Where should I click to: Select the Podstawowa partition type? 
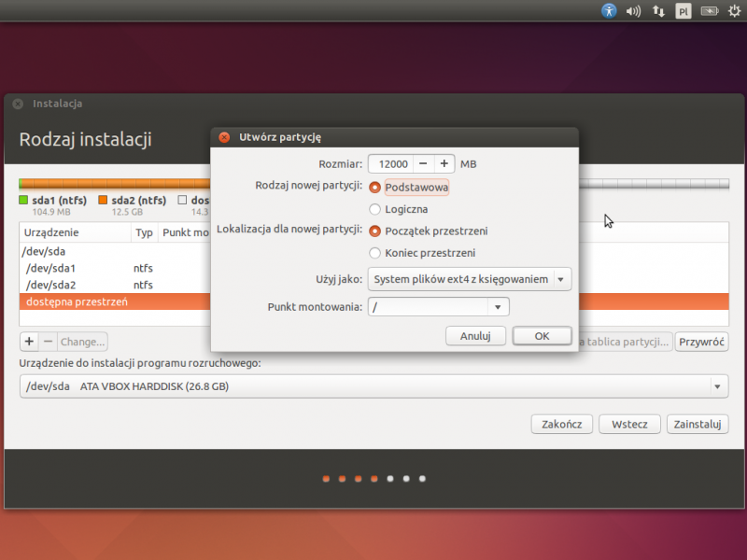(375, 188)
